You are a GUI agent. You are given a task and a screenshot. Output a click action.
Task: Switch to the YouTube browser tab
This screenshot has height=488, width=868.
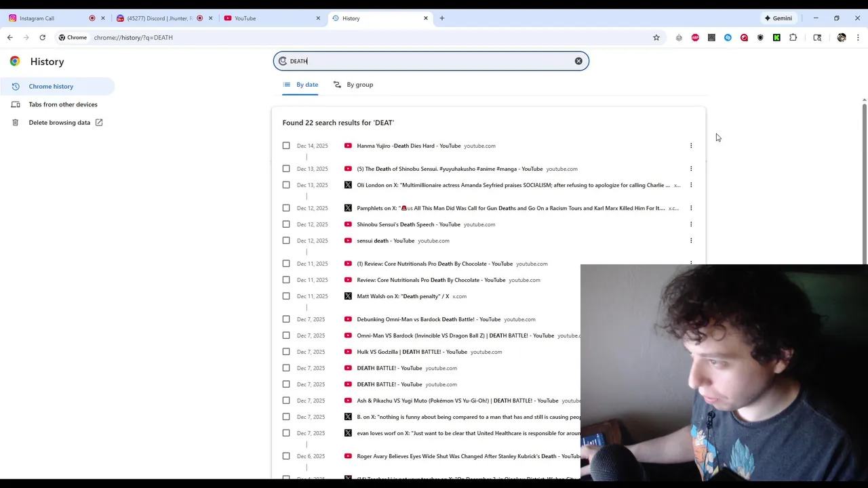[x=271, y=18]
